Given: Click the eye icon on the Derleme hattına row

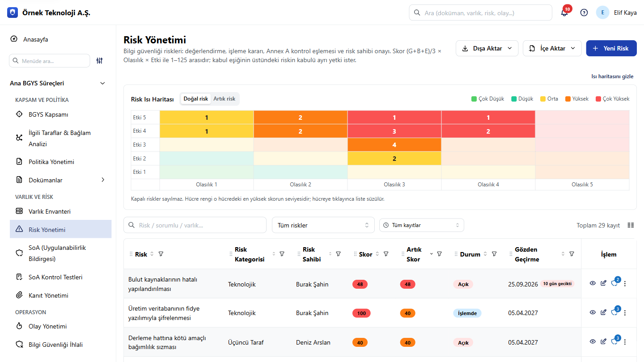Looking at the screenshot, I should (593, 342).
